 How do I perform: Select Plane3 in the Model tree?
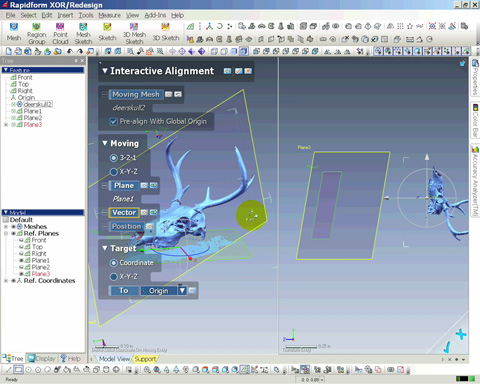pos(41,274)
